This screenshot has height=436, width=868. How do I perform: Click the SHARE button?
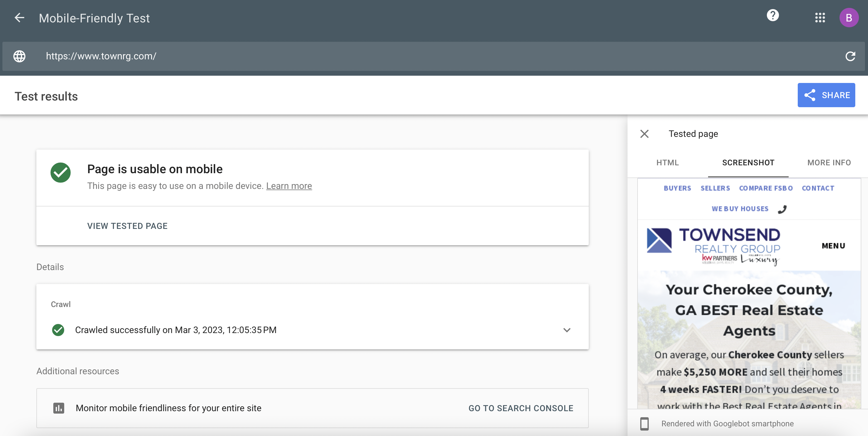[x=826, y=95]
